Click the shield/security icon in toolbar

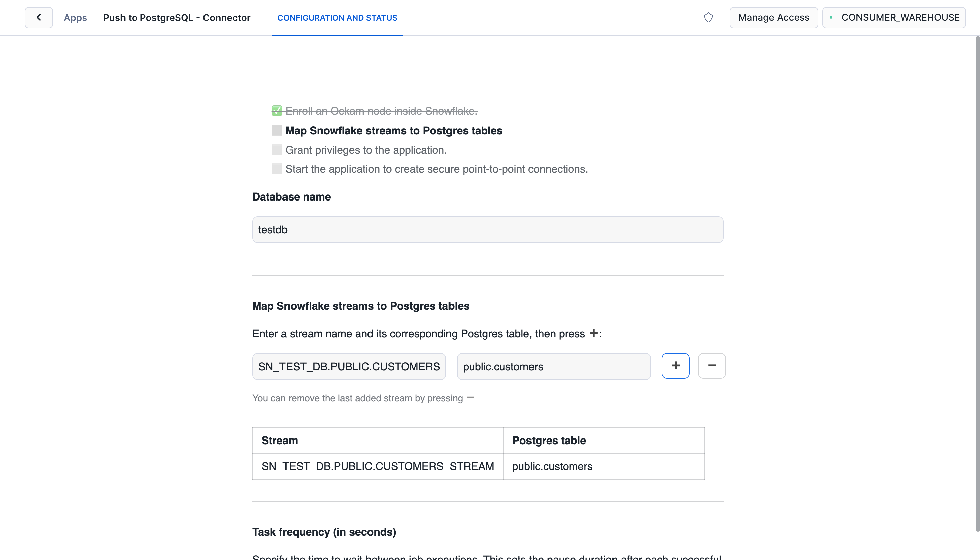tap(709, 17)
